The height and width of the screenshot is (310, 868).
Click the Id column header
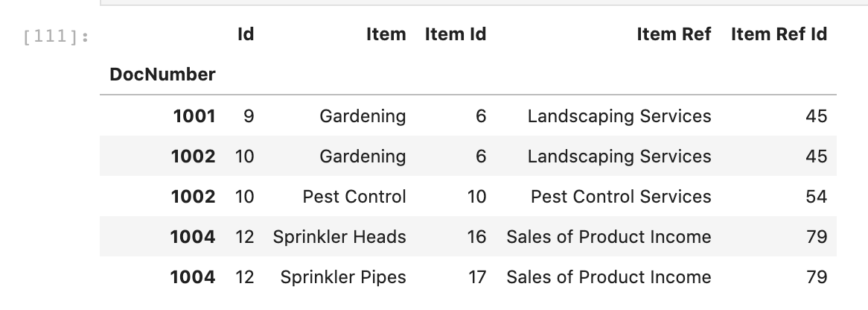pyautogui.click(x=245, y=34)
